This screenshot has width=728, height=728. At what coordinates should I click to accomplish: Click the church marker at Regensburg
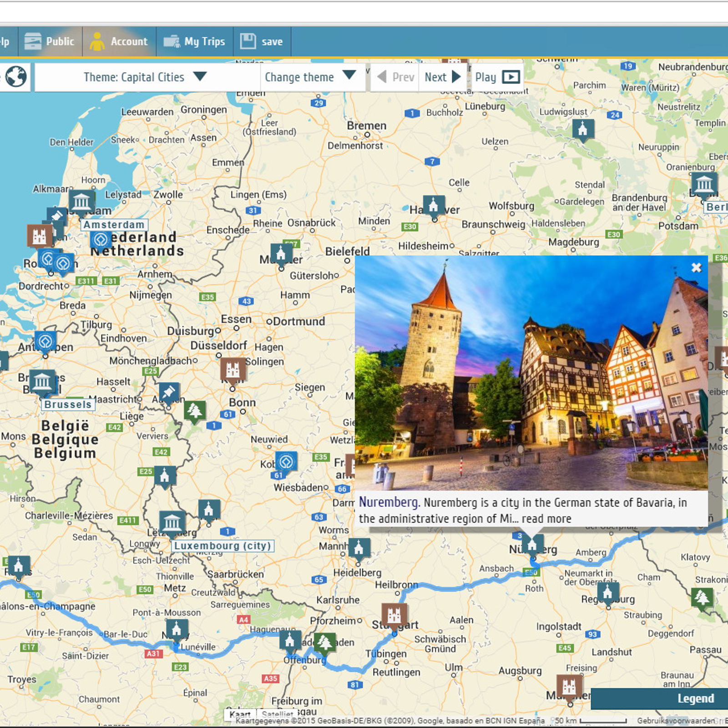tap(608, 592)
